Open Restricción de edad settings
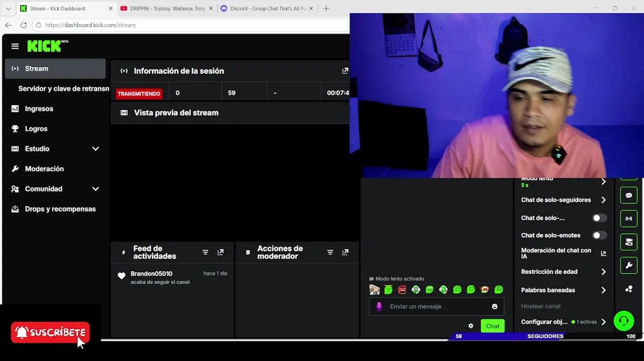 [564, 272]
